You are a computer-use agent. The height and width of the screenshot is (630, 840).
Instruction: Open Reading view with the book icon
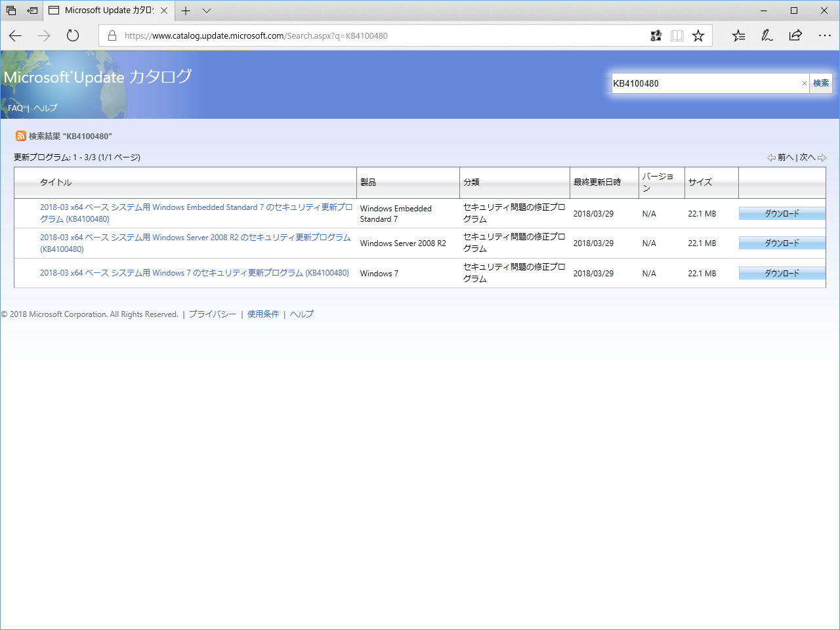click(x=677, y=35)
